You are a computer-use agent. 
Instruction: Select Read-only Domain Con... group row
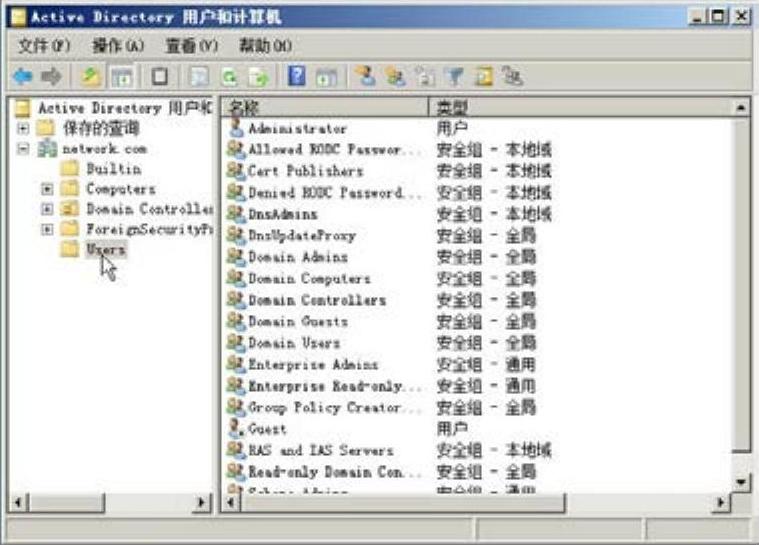335,471
